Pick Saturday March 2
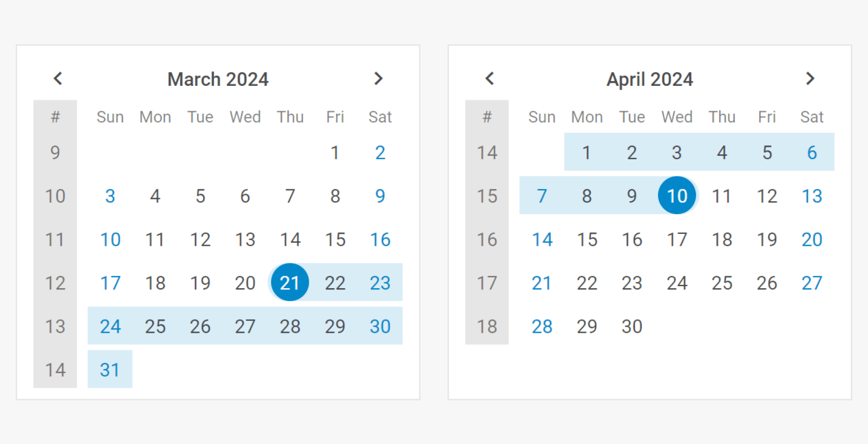The image size is (868, 444). (380, 152)
